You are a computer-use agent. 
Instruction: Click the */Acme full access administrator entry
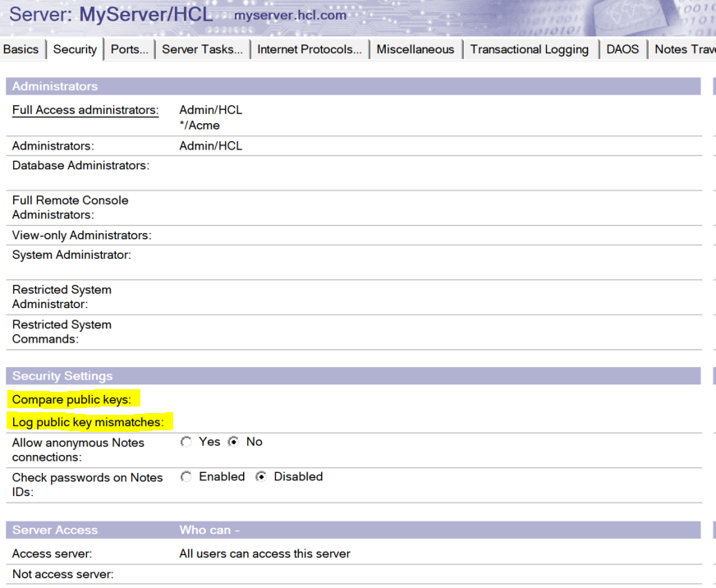click(x=200, y=126)
